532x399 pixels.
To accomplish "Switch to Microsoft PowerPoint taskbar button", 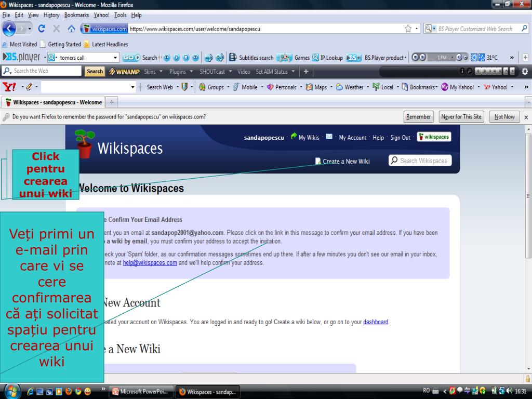I will pyautogui.click(x=141, y=392).
